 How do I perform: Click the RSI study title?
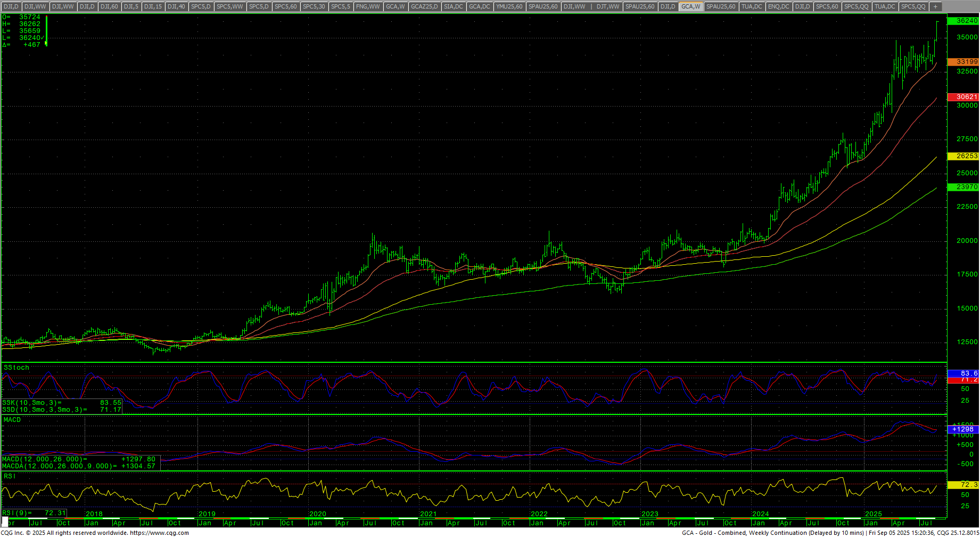pos(10,476)
